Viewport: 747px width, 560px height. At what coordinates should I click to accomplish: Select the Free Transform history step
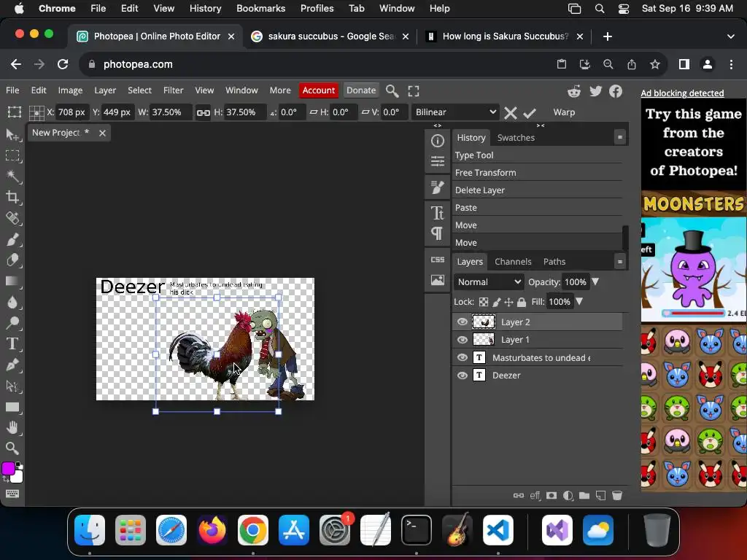pos(538,172)
